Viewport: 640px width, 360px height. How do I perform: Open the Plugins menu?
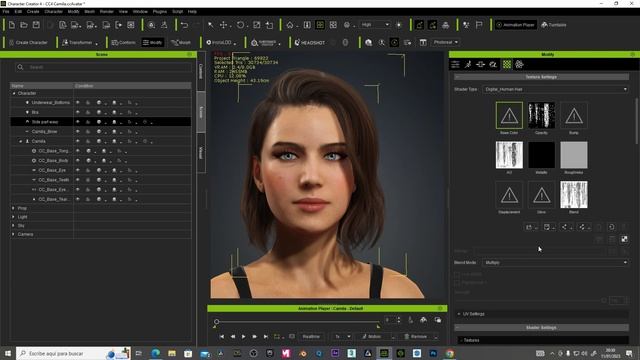pyautogui.click(x=160, y=11)
